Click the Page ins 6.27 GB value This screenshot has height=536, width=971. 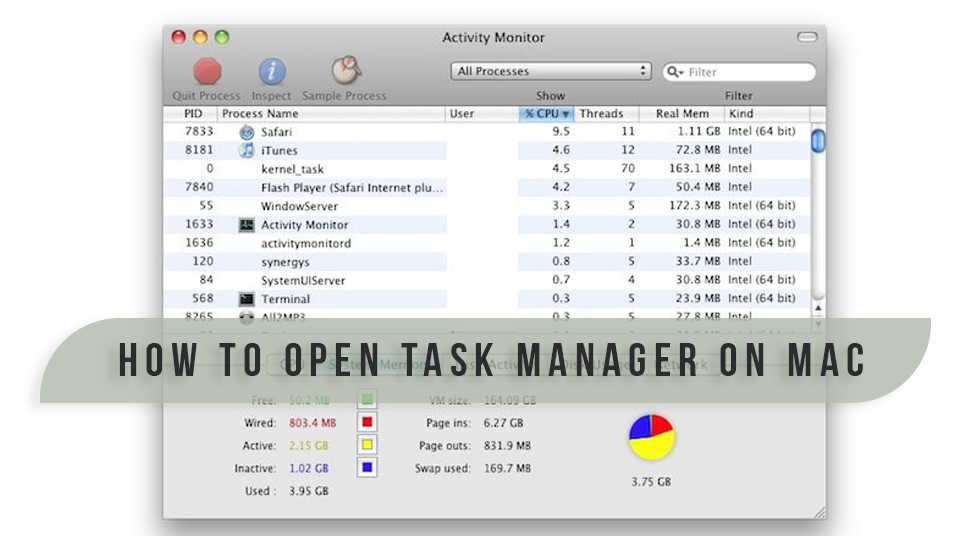(x=503, y=423)
